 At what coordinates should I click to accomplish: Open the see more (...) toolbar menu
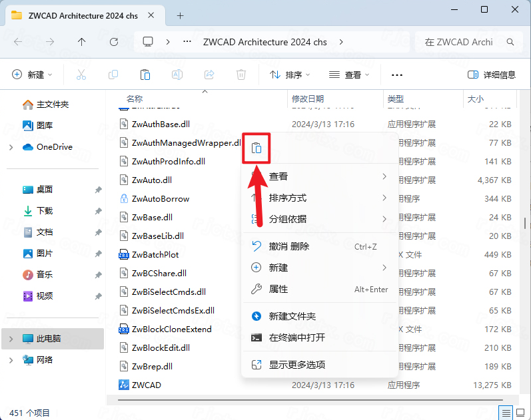(397, 75)
